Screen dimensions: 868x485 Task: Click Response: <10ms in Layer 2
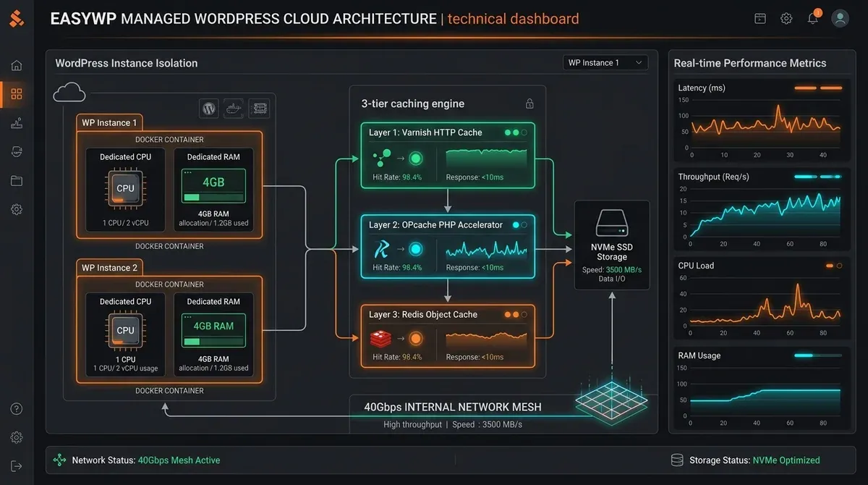475,268
